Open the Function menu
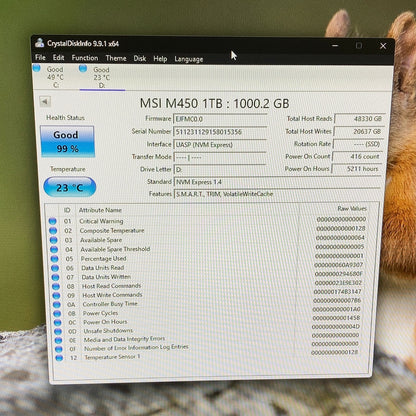This screenshot has width=416, height=416. click(x=85, y=58)
